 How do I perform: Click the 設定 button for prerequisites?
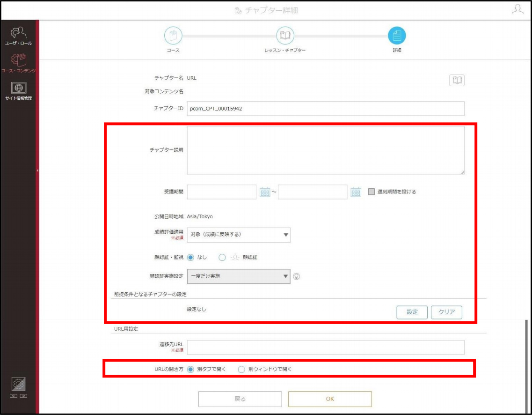point(412,312)
